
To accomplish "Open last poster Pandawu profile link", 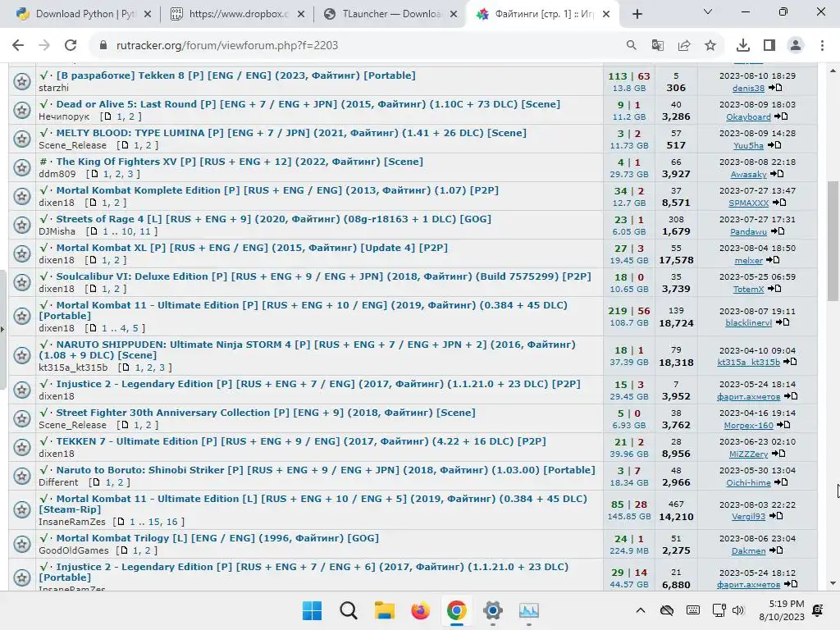I will [748, 231].
